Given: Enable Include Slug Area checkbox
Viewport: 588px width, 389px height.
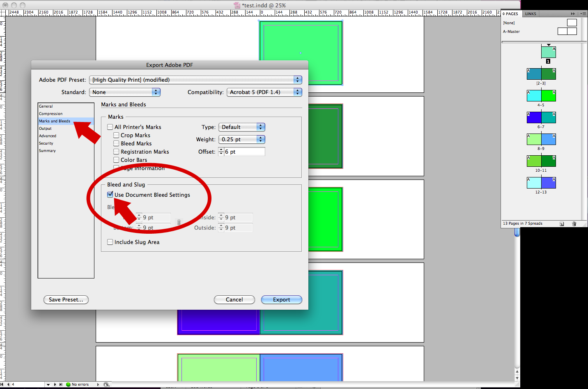Looking at the screenshot, I should click(x=110, y=242).
